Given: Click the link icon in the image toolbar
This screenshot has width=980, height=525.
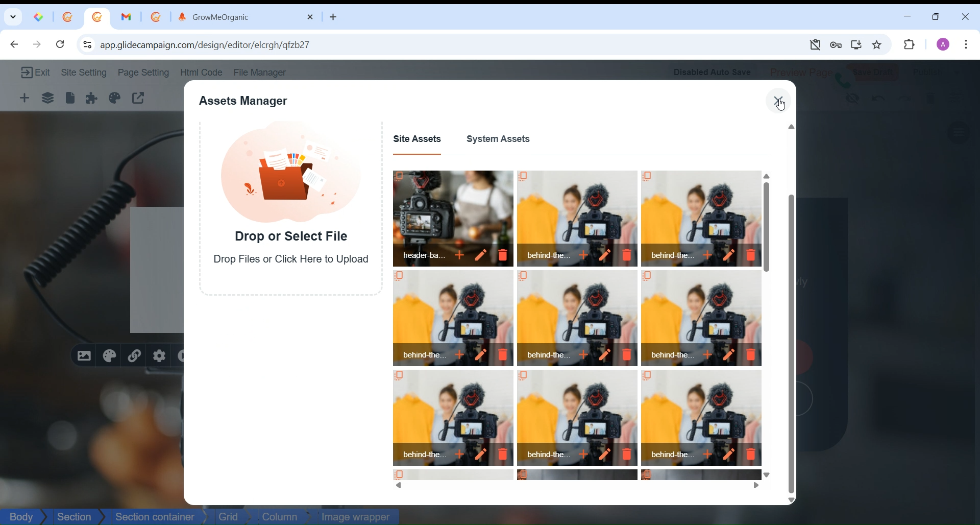Looking at the screenshot, I should (x=134, y=356).
